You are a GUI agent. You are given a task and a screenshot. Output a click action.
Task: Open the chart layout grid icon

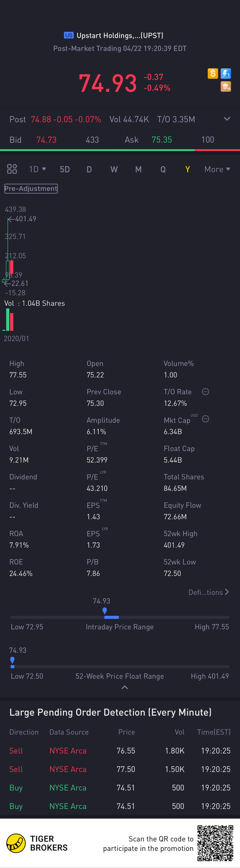pyautogui.click(x=12, y=169)
